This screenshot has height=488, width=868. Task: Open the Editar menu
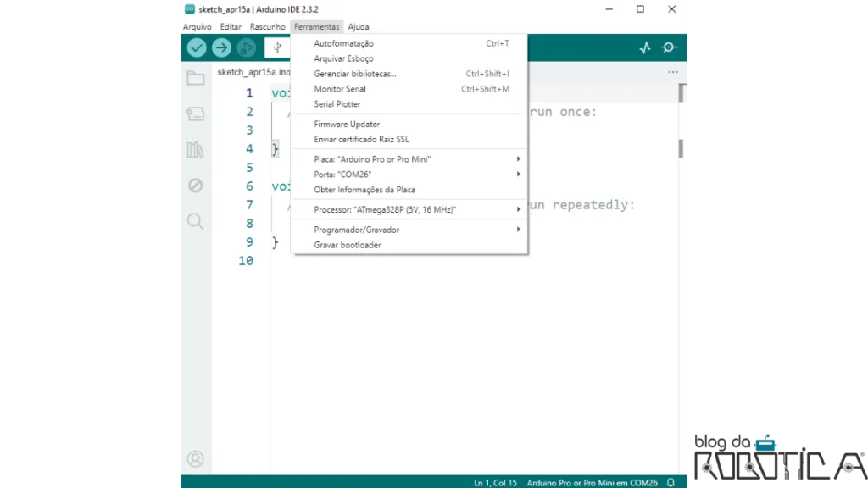pyautogui.click(x=231, y=26)
